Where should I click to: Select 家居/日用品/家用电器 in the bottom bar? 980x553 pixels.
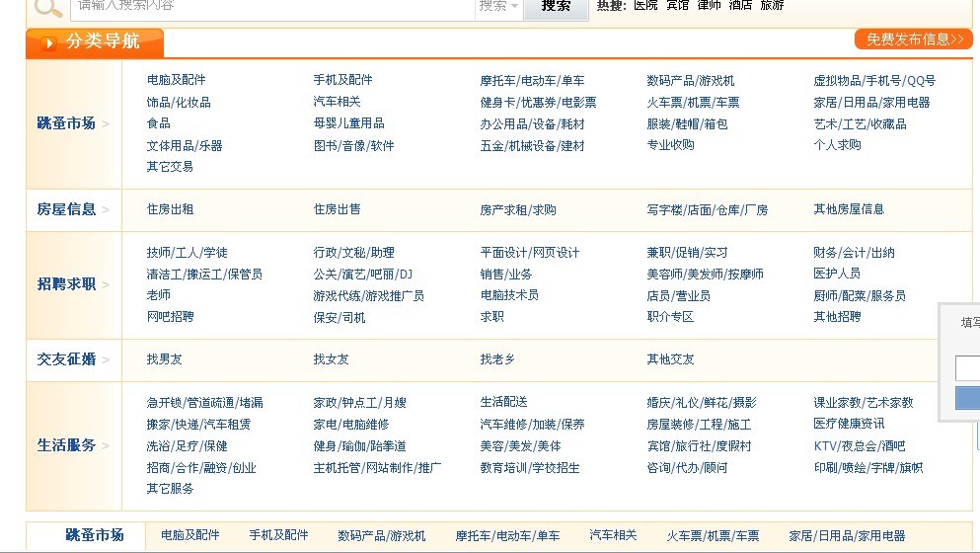click(847, 535)
